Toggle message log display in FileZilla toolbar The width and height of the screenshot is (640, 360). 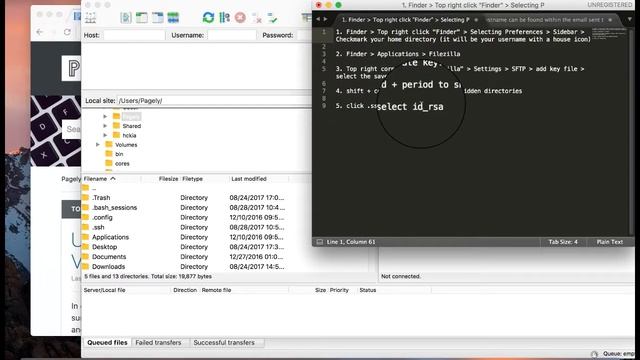pos(126,18)
